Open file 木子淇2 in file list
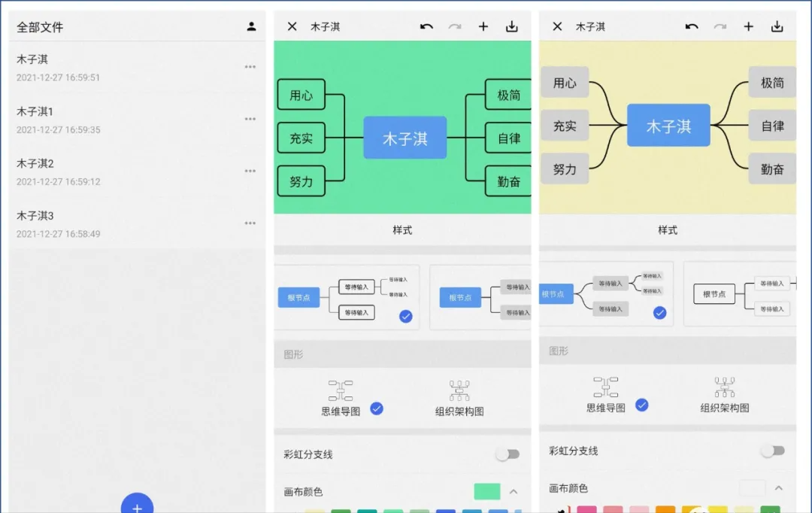 [137, 172]
